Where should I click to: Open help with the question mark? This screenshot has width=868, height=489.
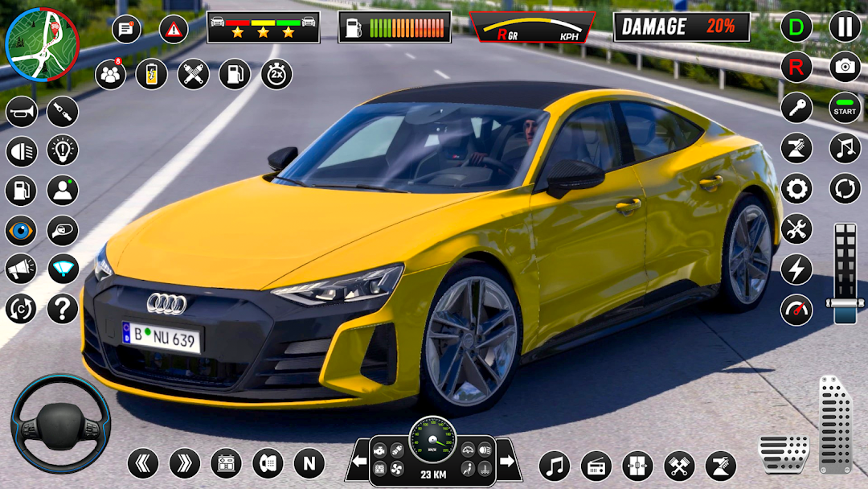point(63,309)
